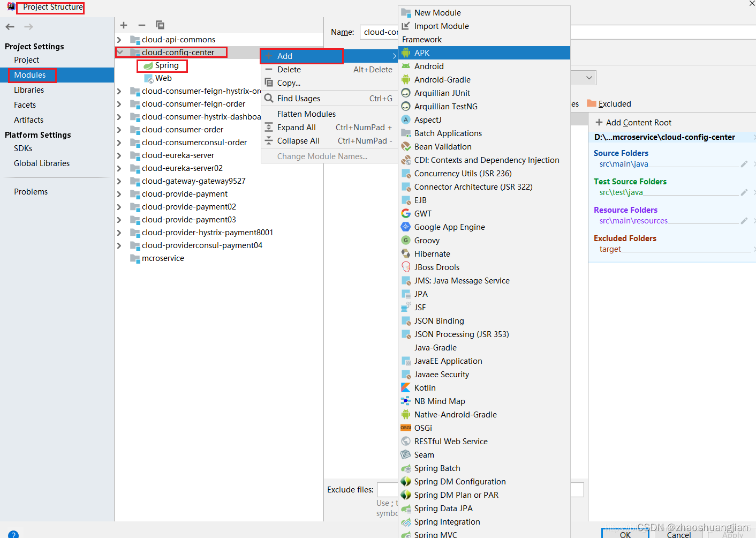
Task: Click the Web facet icon
Action: [x=148, y=79]
